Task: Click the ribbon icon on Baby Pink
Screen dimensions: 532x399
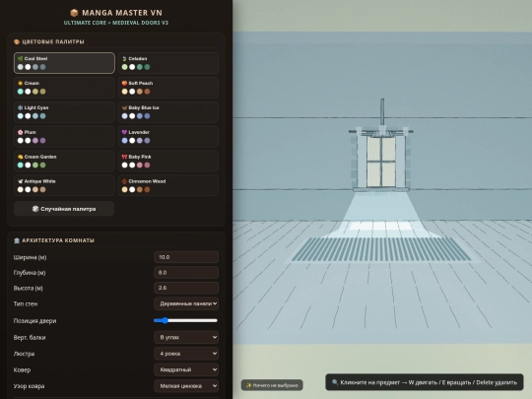Action: tap(124, 157)
